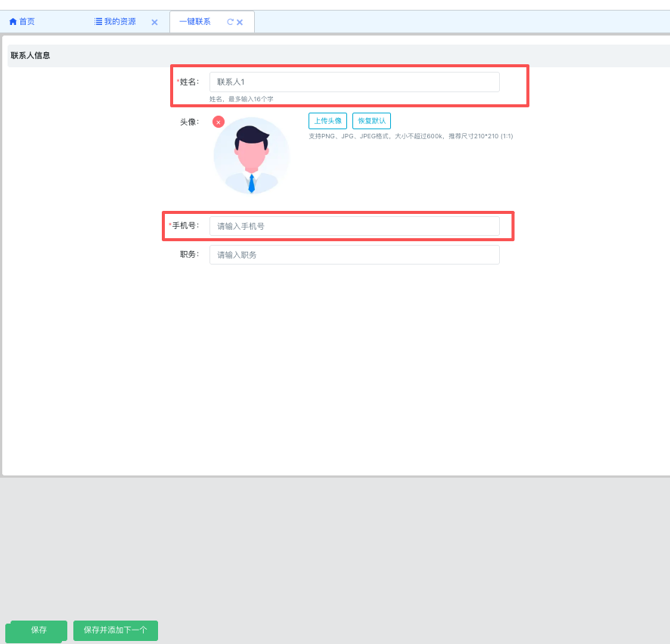Focus the 姓名 input containing 联系人1
This screenshot has height=644, width=670.
[354, 82]
